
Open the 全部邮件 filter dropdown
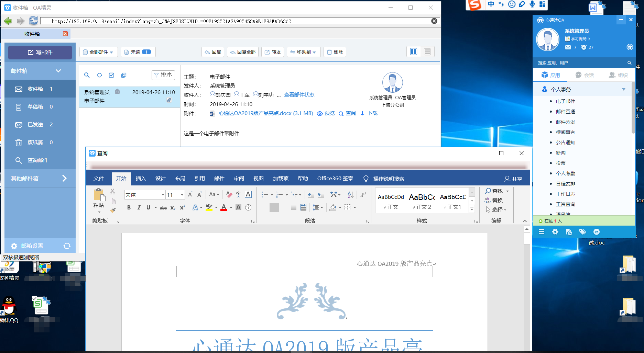click(x=99, y=52)
